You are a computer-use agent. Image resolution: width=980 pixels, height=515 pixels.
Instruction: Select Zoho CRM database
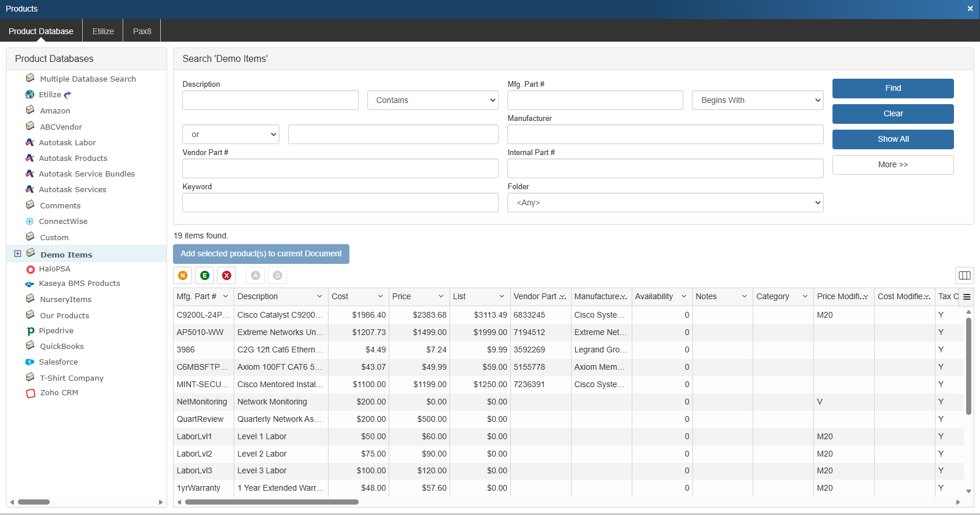tap(58, 393)
